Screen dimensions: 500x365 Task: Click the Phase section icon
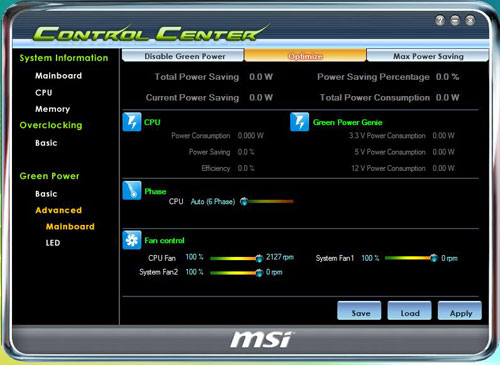click(x=132, y=190)
